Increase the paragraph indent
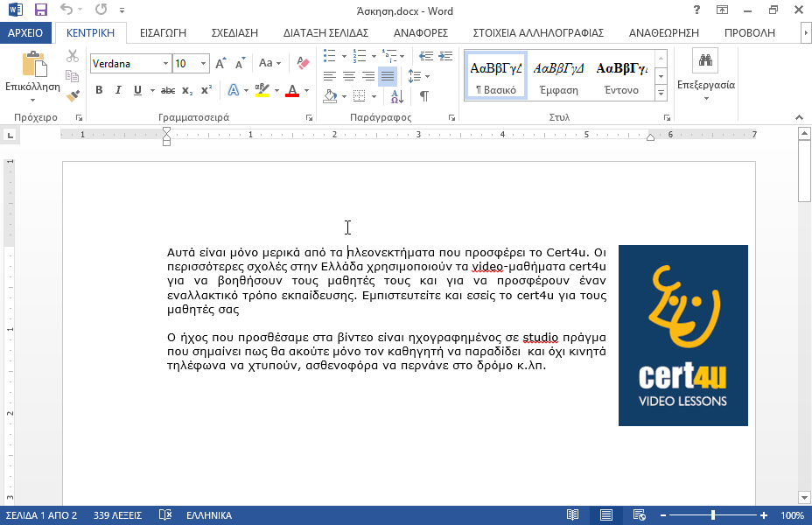This screenshot has height=525, width=812. tap(445, 56)
